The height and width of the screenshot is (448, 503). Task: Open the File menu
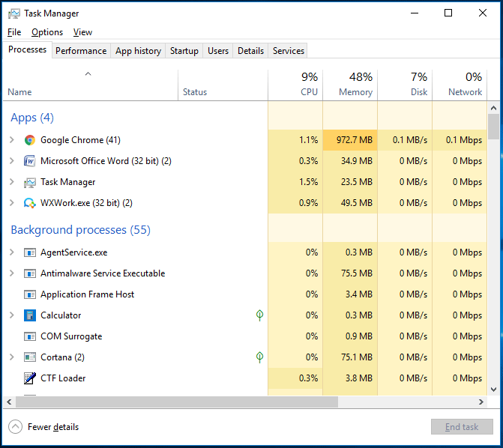(14, 32)
